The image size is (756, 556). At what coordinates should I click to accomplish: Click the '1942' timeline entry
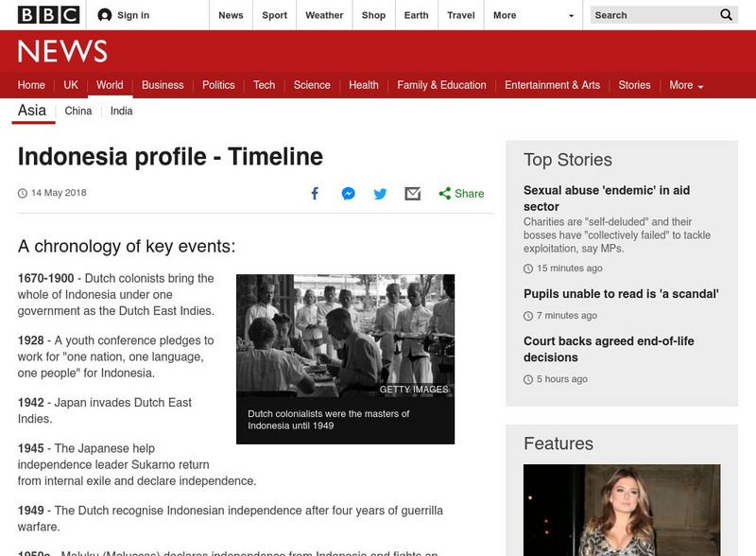(105, 410)
